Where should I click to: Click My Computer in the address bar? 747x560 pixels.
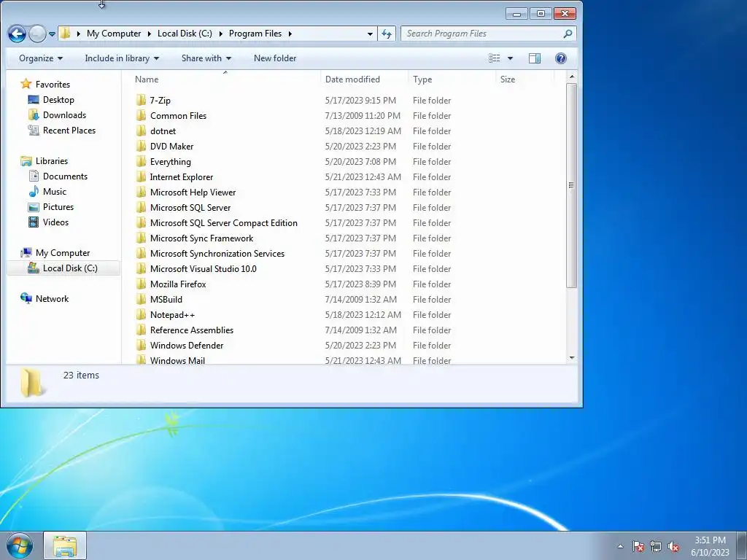tap(114, 34)
